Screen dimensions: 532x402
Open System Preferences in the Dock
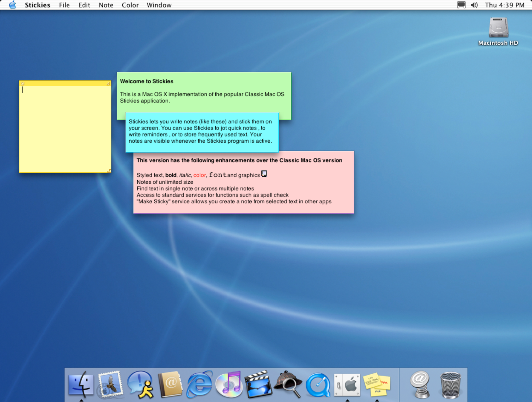pos(347,385)
